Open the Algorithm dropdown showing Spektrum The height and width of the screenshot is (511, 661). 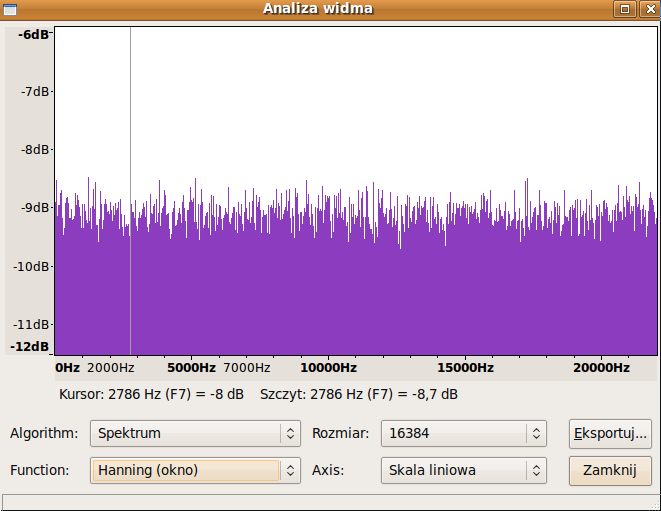(x=195, y=433)
